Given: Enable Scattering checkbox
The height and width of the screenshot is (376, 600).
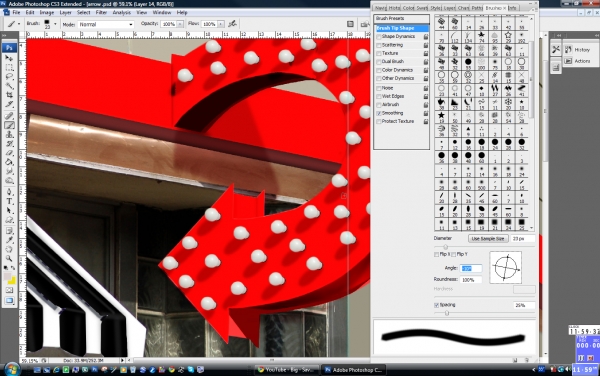Looking at the screenshot, I should [x=378, y=45].
